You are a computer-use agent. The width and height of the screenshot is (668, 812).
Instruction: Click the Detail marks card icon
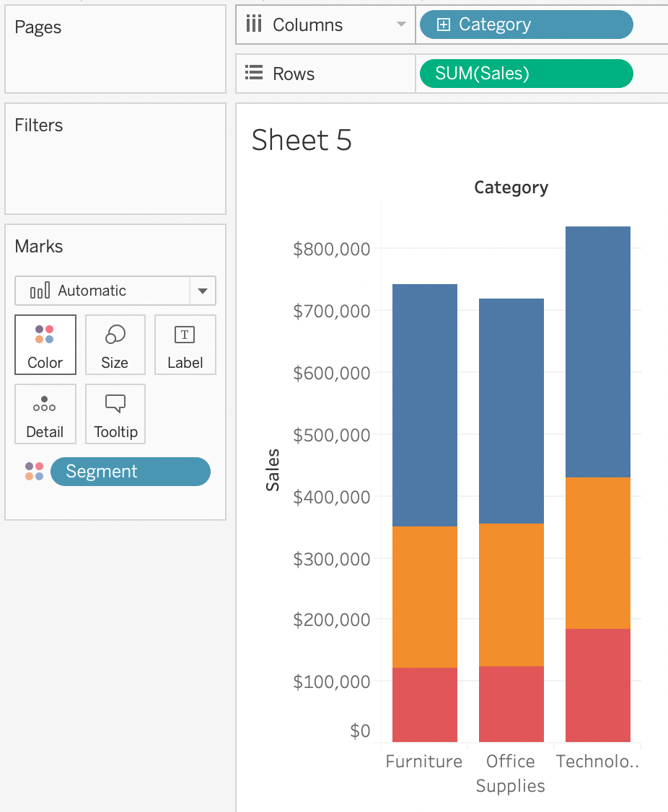point(45,404)
